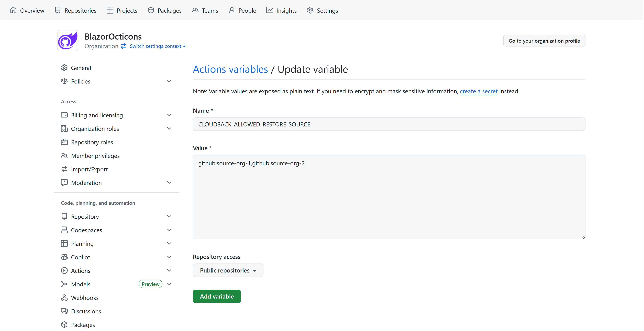Click the Copilot icon in sidebar

(x=64, y=257)
